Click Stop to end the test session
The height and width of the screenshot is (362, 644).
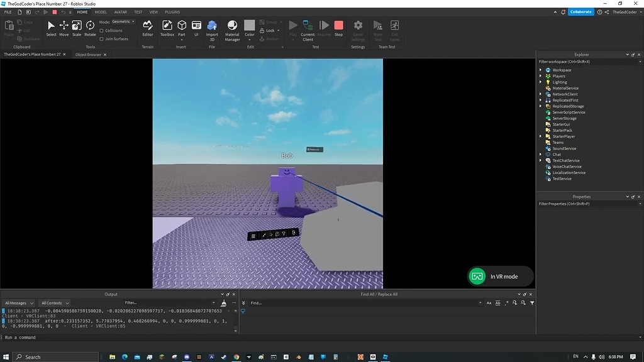click(x=338, y=26)
